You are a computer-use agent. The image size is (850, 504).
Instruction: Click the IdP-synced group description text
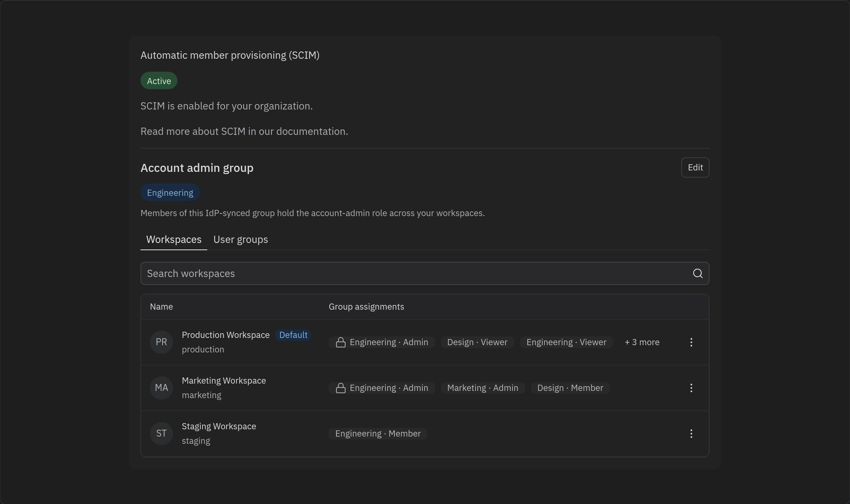coord(312,213)
